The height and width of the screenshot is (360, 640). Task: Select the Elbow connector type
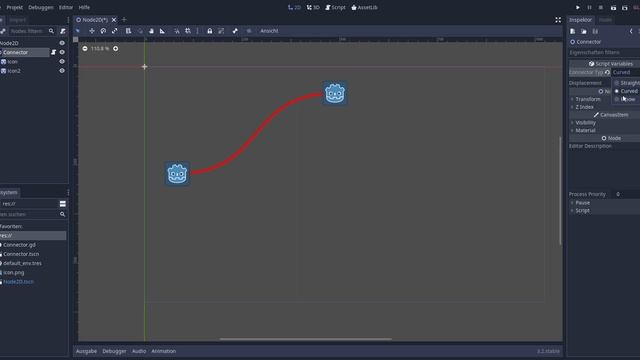point(627,99)
